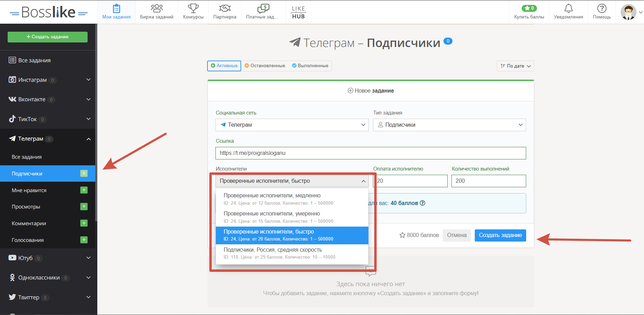Screen dimensions: 644x315
Task: Click the Ссылка URL input field
Action: click(371, 153)
